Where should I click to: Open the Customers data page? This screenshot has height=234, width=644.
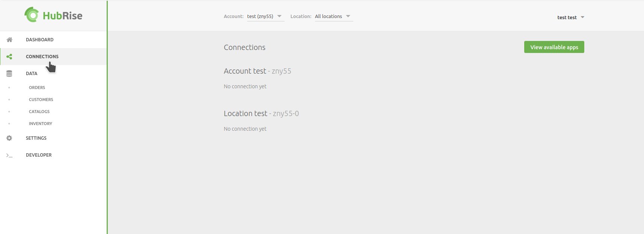pyautogui.click(x=41, y=100)
